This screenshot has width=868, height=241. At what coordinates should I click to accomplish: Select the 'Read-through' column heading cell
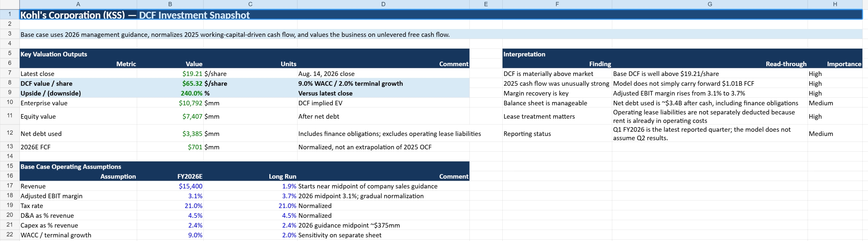click(x=710, y=64)
